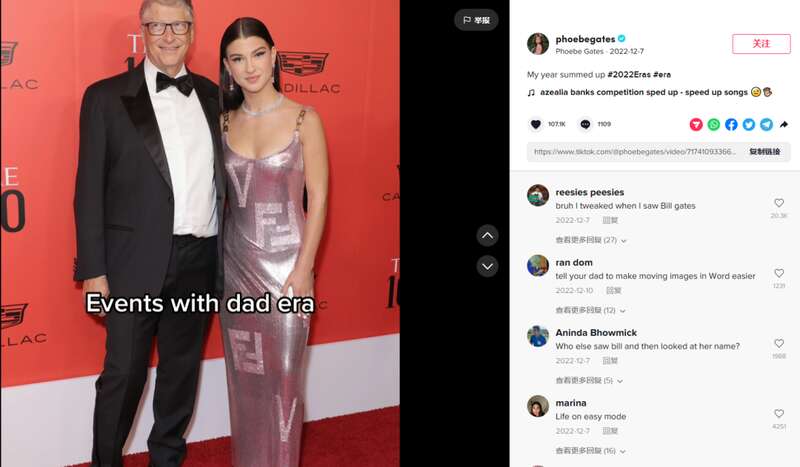Copy the TikTok video link
This screenshot has width=800, height=467.
(x=764, y=152)
